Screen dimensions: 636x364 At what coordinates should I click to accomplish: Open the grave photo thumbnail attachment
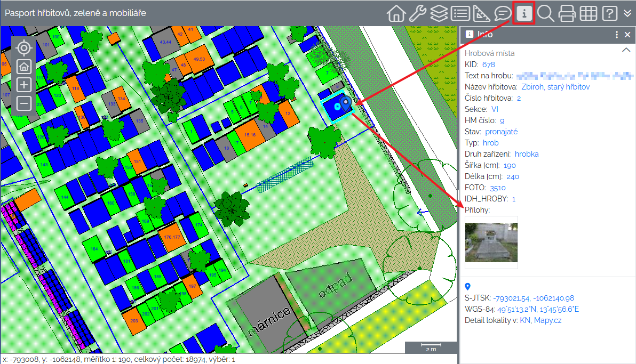[491, 242]
